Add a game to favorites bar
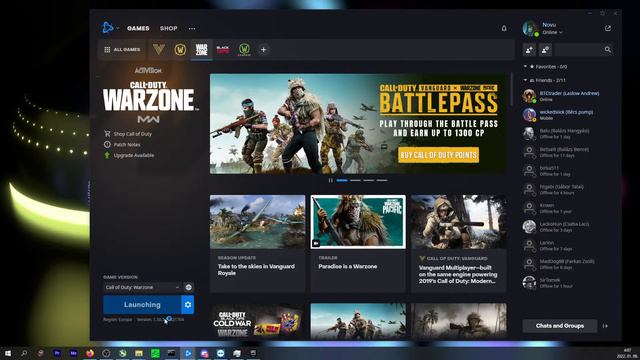Viewport: 640px width, 360px height. point(264,49)
